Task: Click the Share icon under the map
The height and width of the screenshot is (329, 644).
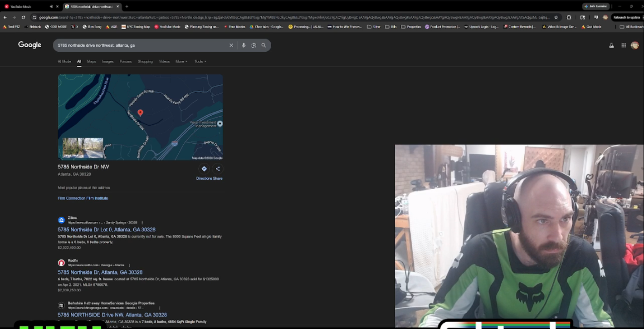Action: tap(218, 169)
